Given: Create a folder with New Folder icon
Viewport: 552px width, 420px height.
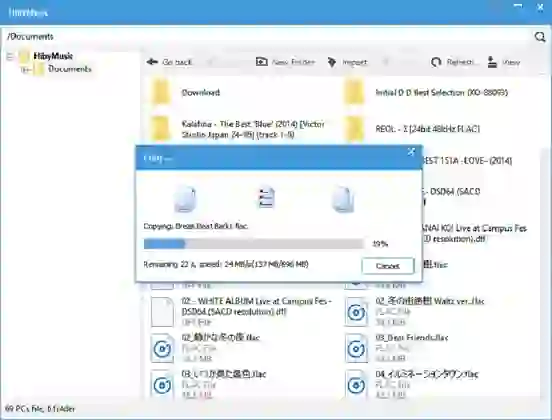Looking at the screenshot, I should (262, 62).
